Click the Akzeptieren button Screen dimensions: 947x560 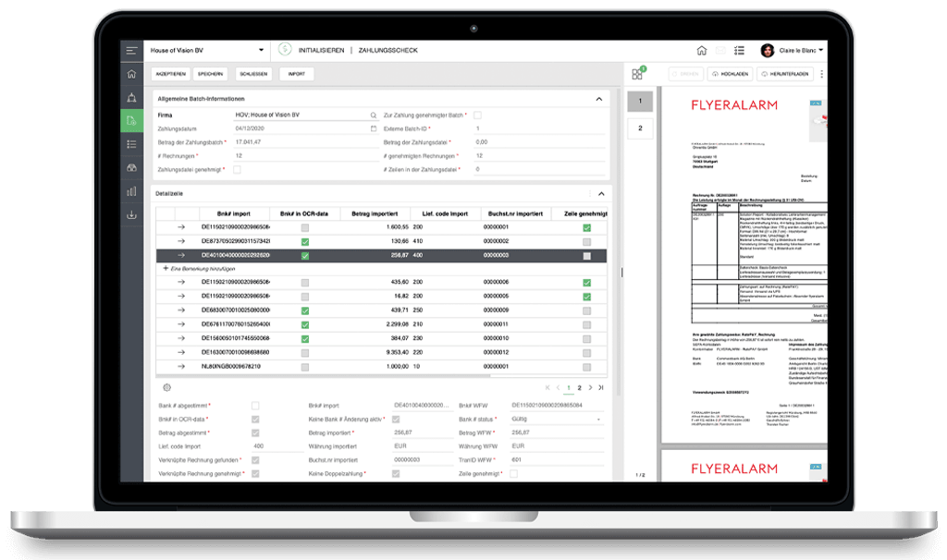point(171,74)
